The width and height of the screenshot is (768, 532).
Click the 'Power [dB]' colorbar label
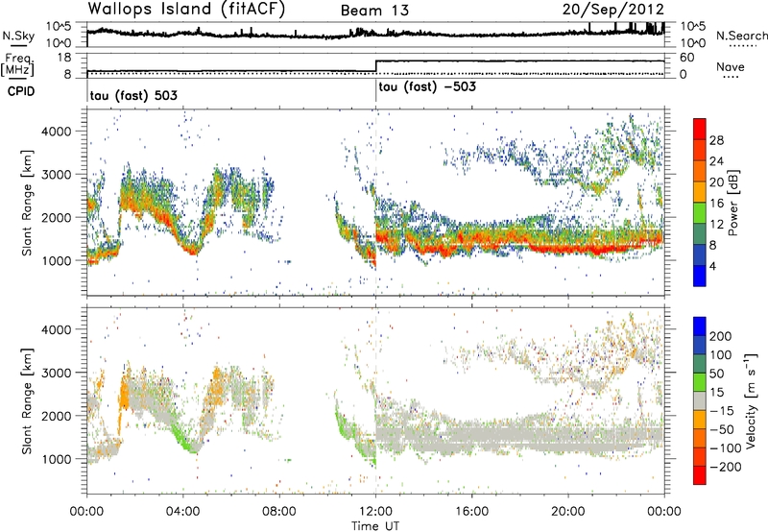733,203
